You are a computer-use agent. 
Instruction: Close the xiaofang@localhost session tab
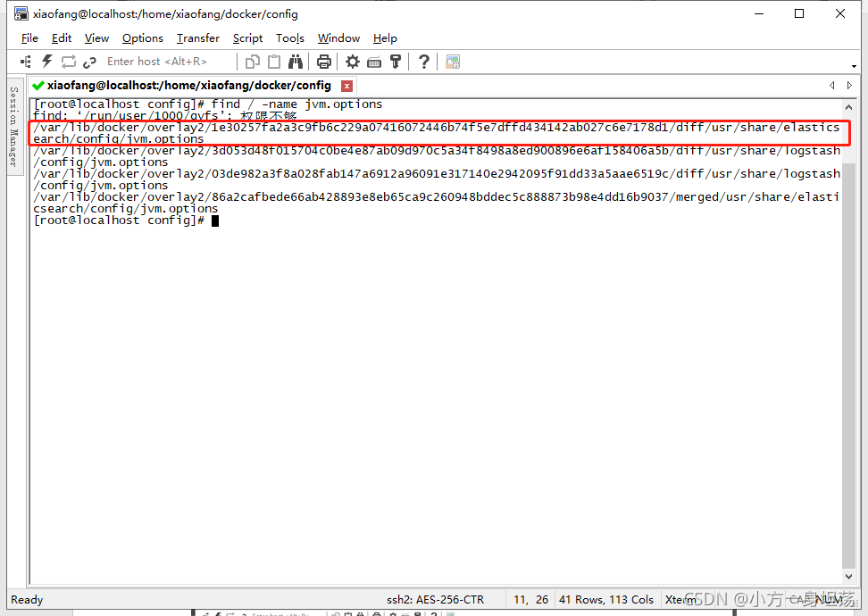[347, 86]
